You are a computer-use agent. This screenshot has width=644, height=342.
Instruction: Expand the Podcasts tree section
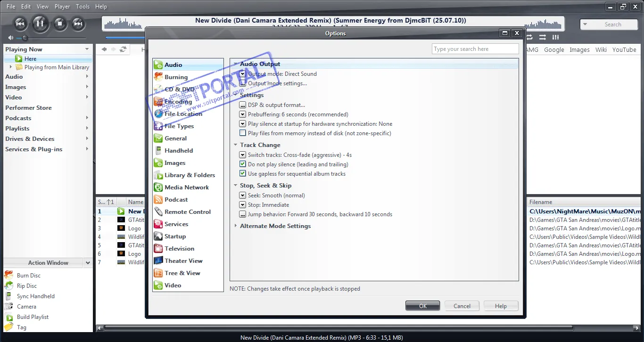[87, 118]
